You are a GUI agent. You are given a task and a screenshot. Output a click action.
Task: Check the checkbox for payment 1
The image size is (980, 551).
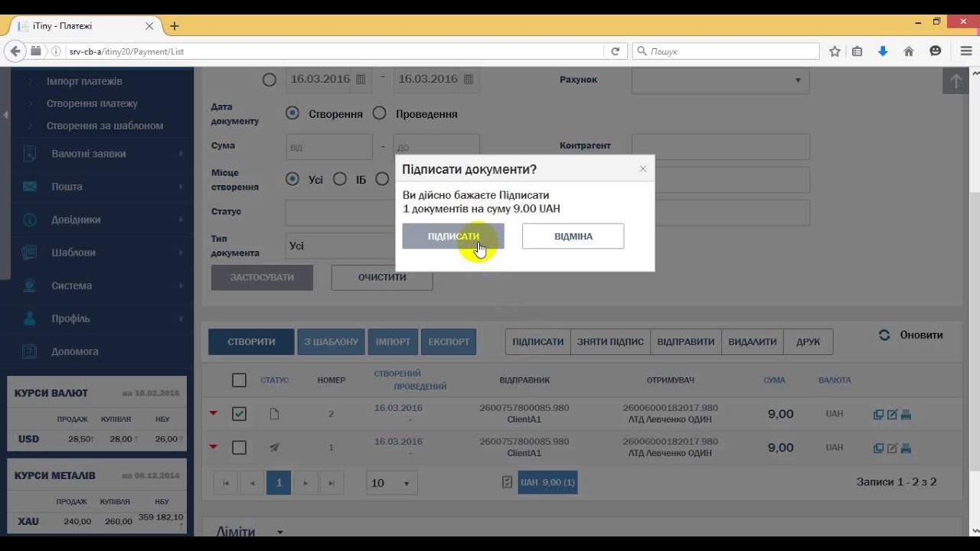coord(239,448)
